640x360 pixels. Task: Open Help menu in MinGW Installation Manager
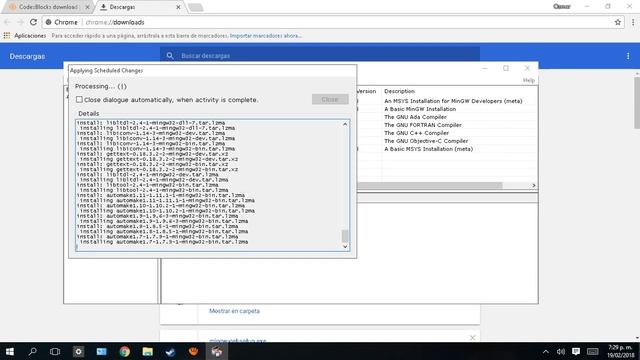click(x=529, y=80)
